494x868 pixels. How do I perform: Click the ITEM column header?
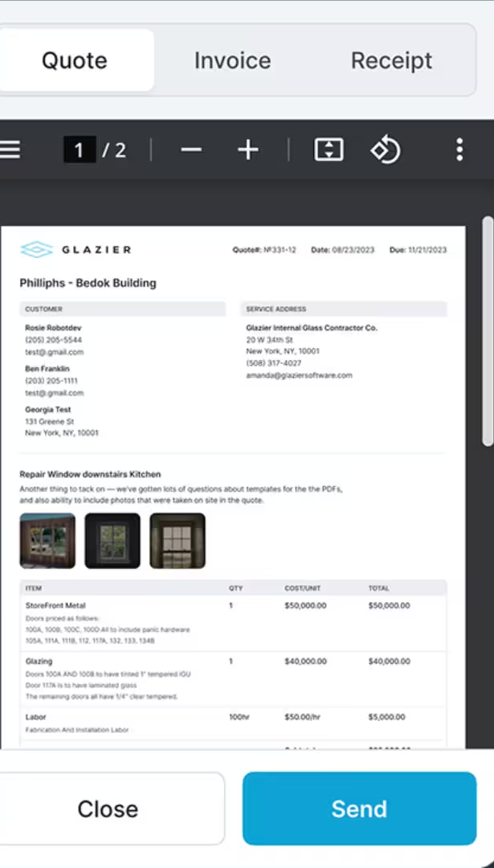(x=33, y=588)
